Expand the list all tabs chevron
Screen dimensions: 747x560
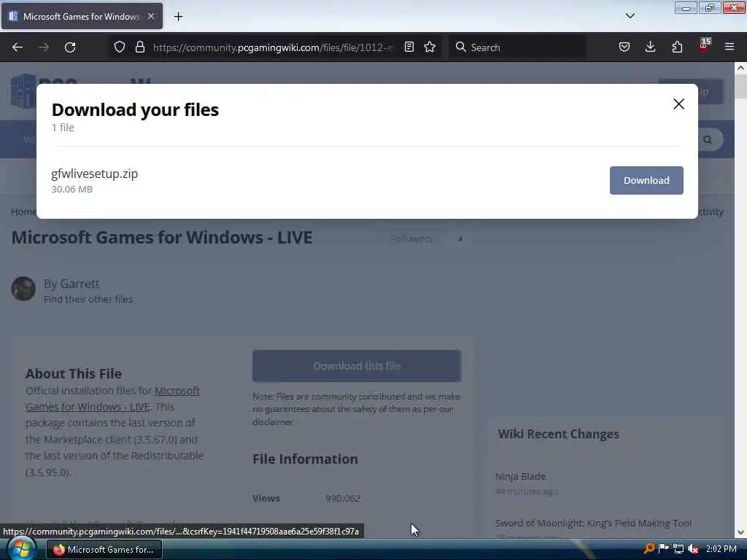click(630, 16)
